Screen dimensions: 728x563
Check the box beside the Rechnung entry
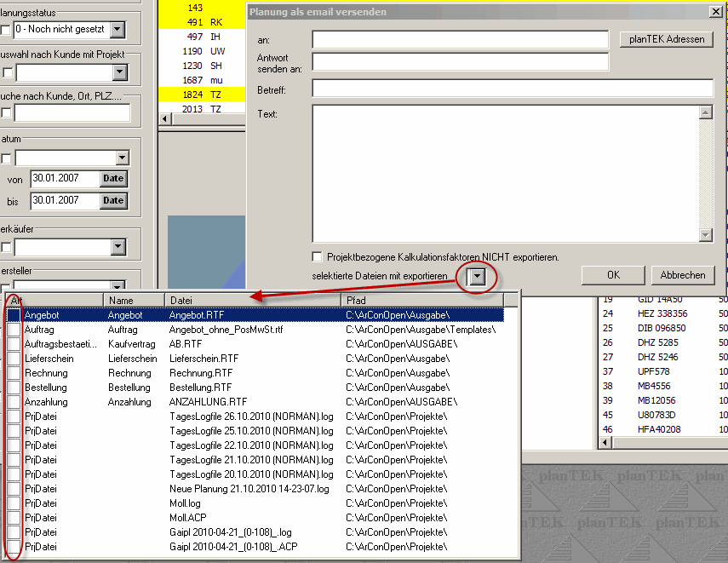[x=14, y=373]
